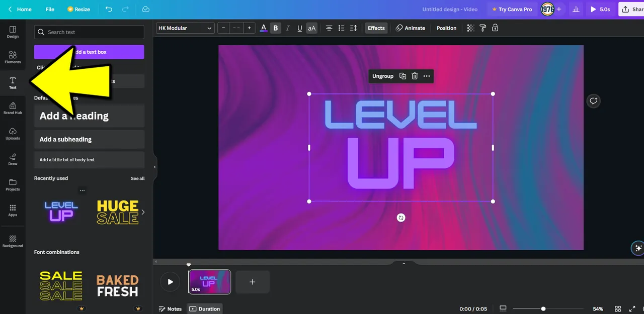Adjust the zoom slider in the bottom bar
This screenshot has height=314, width=644.
(x=543, y=309)
